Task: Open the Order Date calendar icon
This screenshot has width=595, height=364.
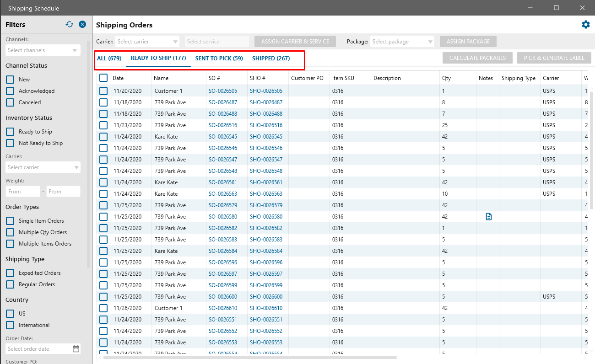Action: click(x=76, y=349)
